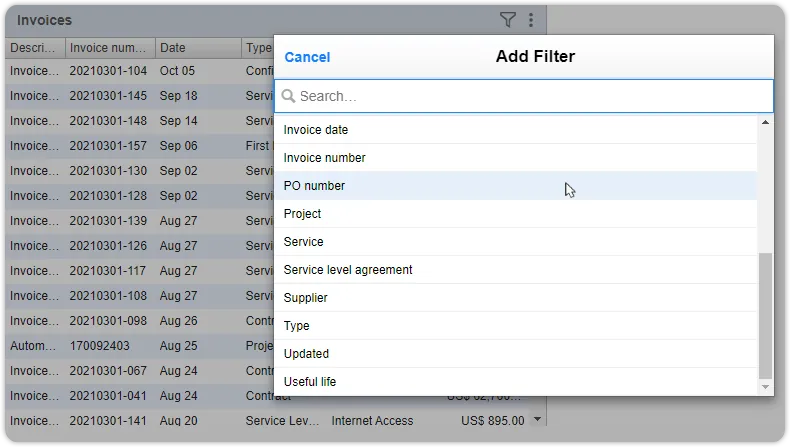Open invoice 20210301-145

tap(108, 96)
